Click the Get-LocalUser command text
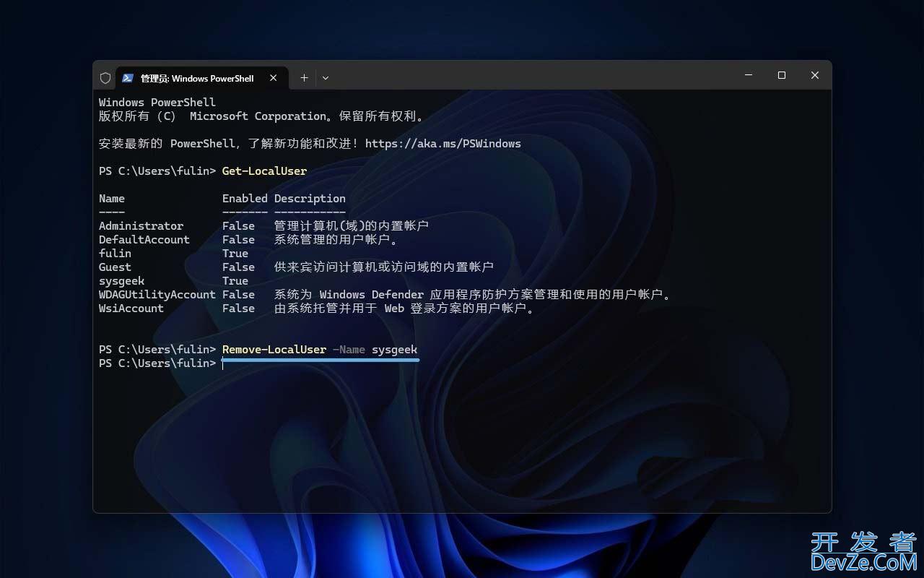This screenshot has height=578, width=924. click(x=264, y=171)
